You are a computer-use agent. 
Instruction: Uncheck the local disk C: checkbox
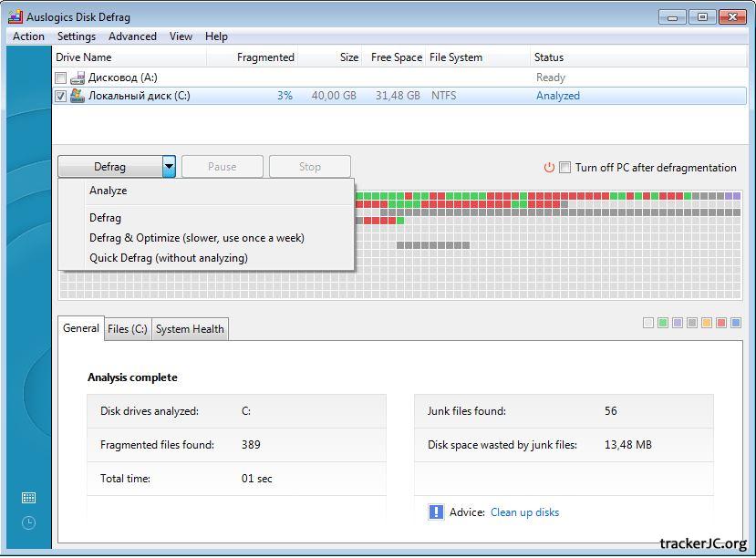coord(61,96)
